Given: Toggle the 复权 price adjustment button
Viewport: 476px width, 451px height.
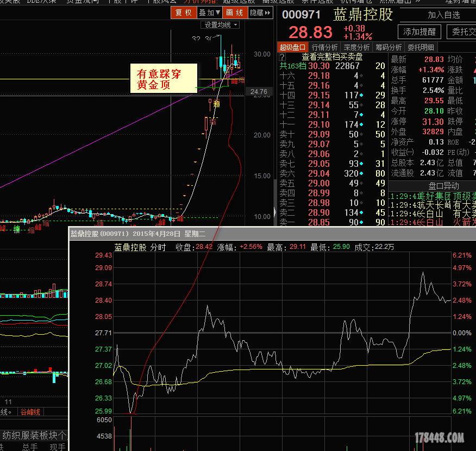Looking at the screenshot, I should pyautogui.click(x=184, y=12).
